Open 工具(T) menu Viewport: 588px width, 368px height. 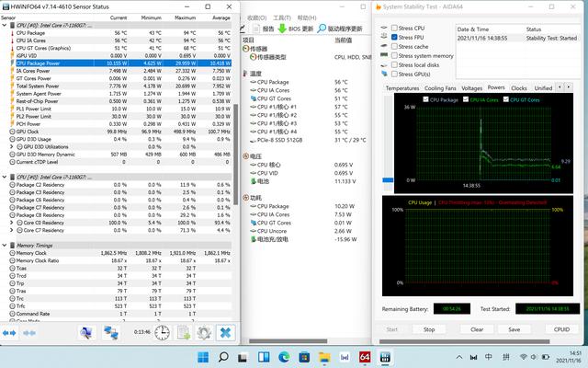click(282, 17)
